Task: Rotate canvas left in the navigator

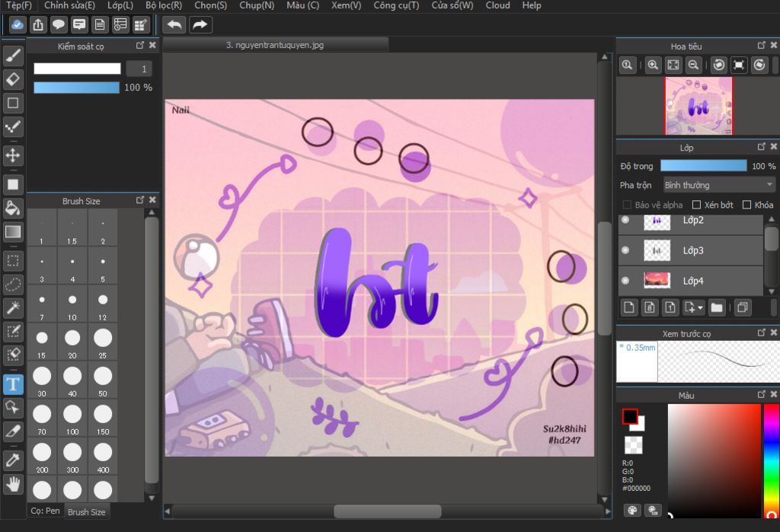Action: point(719,65)
